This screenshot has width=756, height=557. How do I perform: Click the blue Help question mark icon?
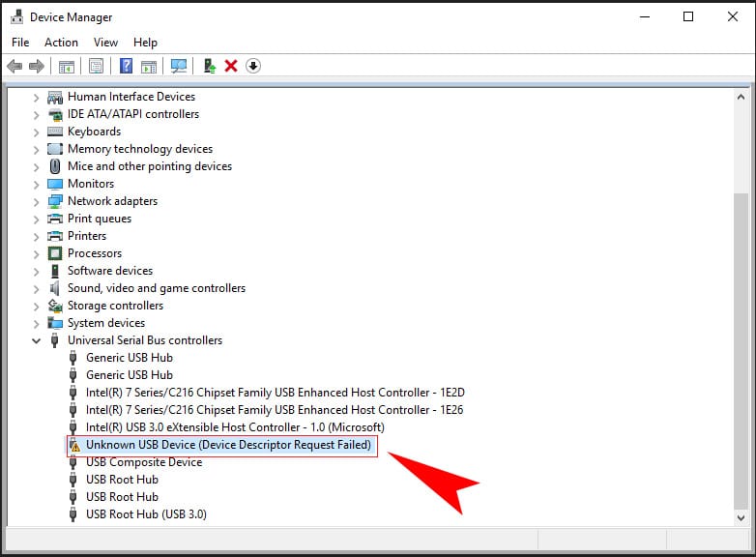click(126, 66)
